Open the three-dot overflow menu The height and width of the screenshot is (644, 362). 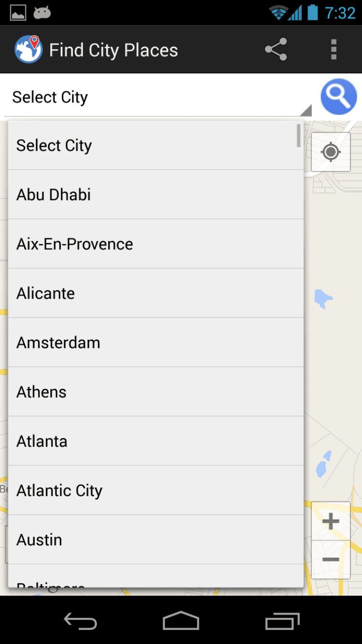click(x=334, y=49)
